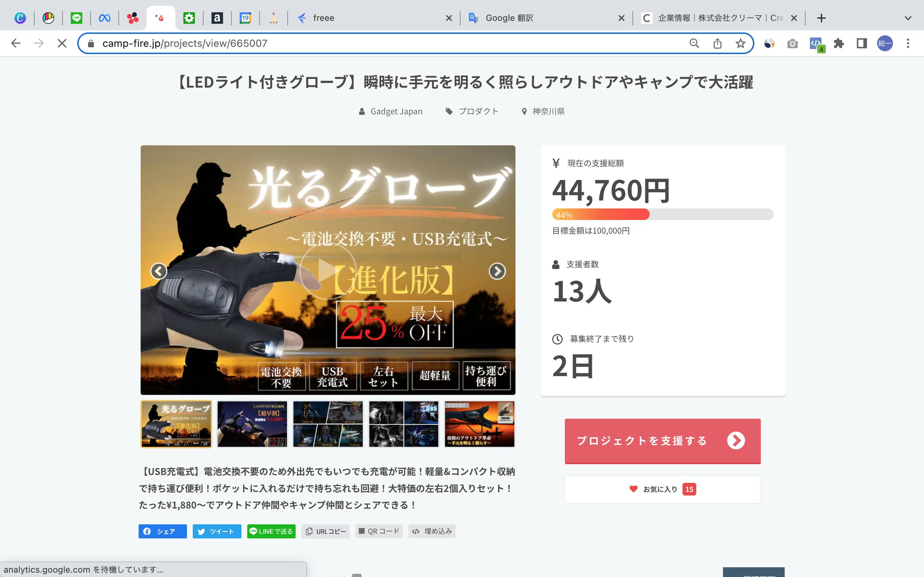Show next slide with right arrow
The image size is (924, 577).
click(x=497, y=271)
